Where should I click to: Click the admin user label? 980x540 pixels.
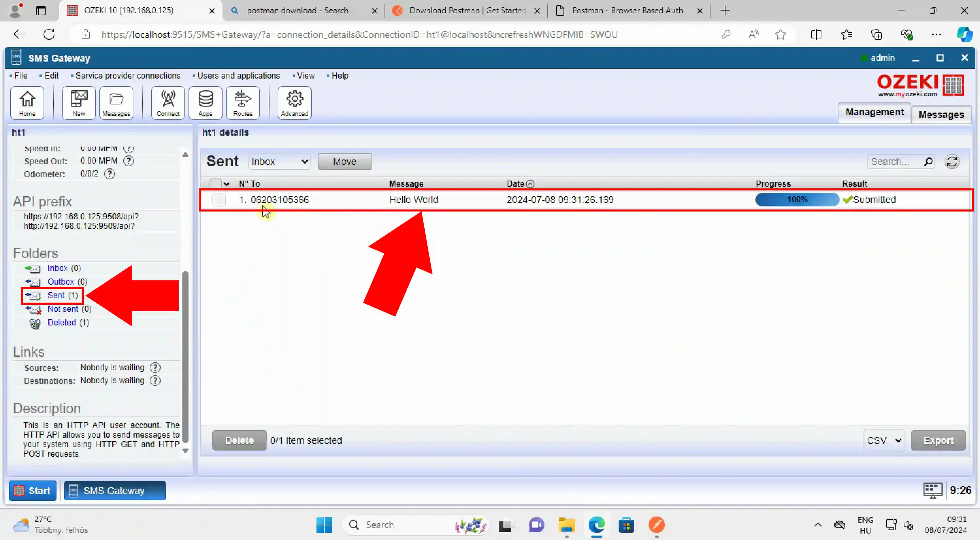tap(883, 58)
